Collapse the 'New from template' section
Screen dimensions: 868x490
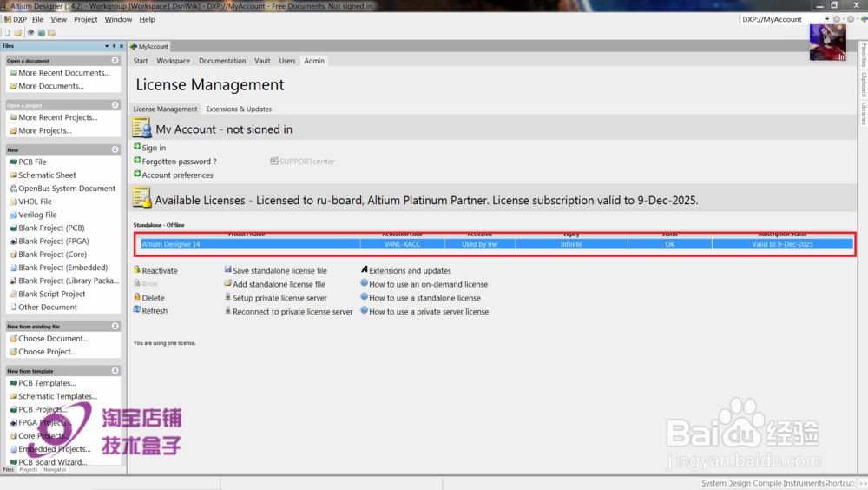(115, 370)
